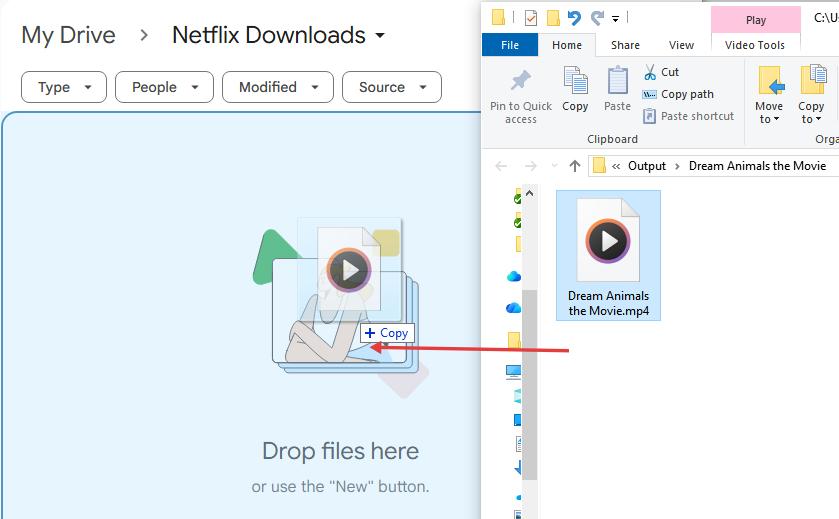Open the File tab in Explorer
The height and width of the screenshot is (519, 839).
(x=510, y=45)
